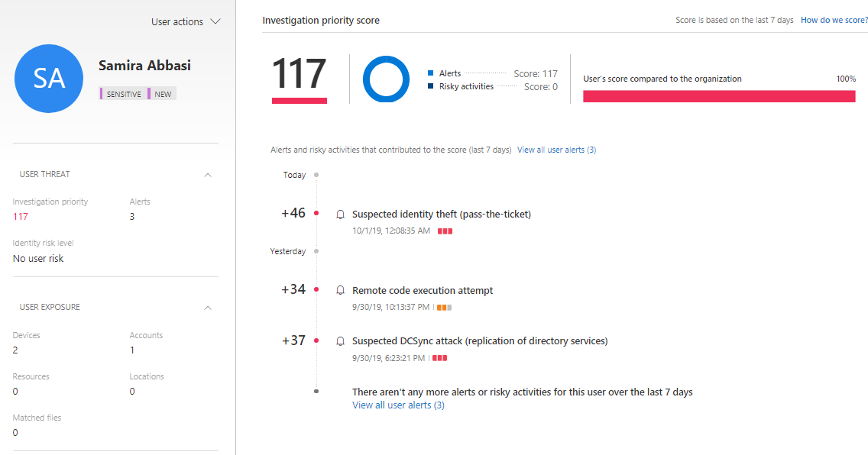Collapse the User Threat section

point(208,175)
